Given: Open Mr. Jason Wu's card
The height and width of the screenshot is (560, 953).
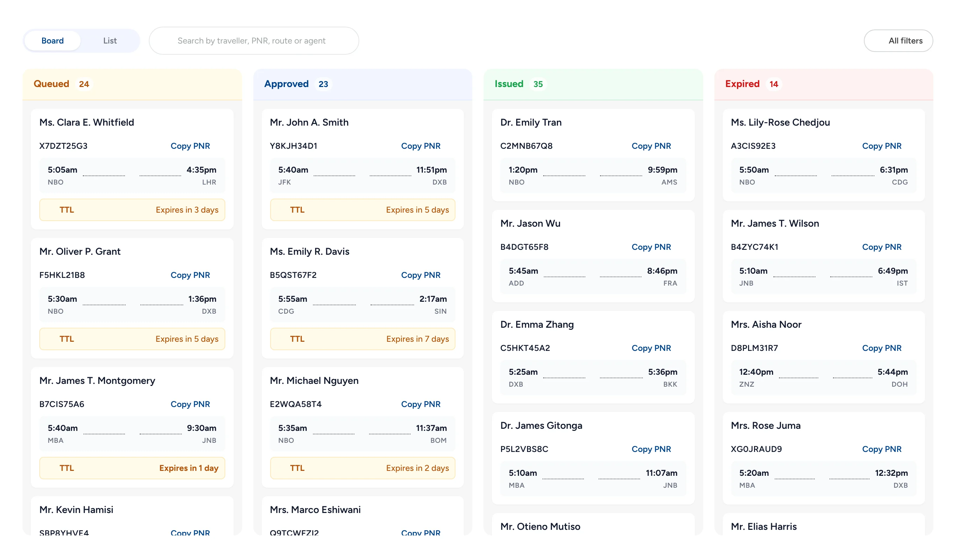Looking at the screenshot, I should (x=593, y=256).
